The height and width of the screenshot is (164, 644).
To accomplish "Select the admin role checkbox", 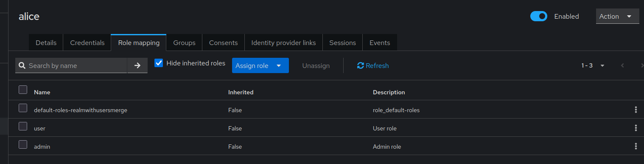I will (23, 144).
